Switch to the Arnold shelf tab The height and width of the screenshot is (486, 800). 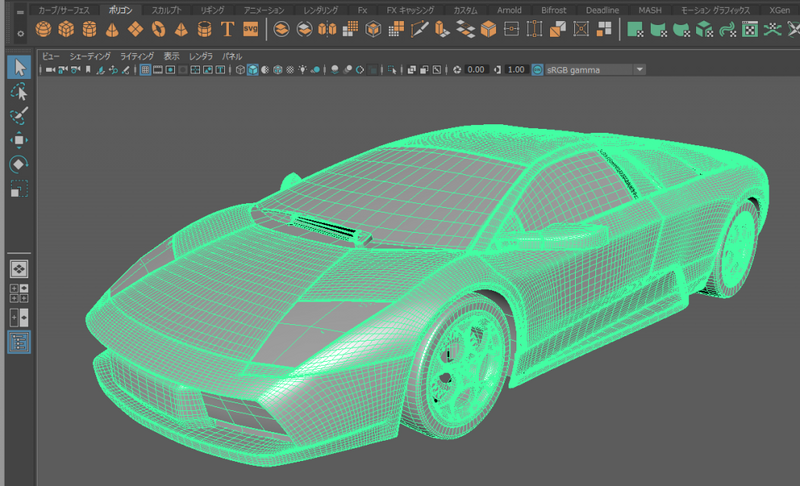tap(509, 10)
